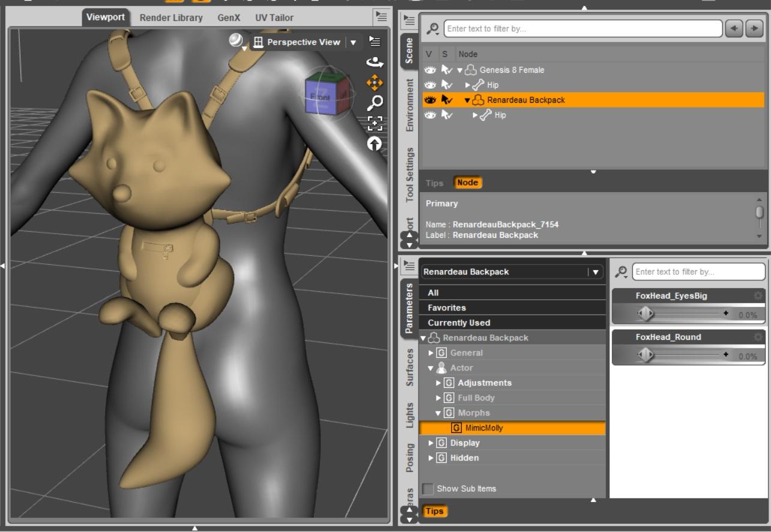The height and width of the screenshot is (532, 771).
Task: Toggle visibility of Hip under Genesis 8 Female
Action: (x=430, y=85)
